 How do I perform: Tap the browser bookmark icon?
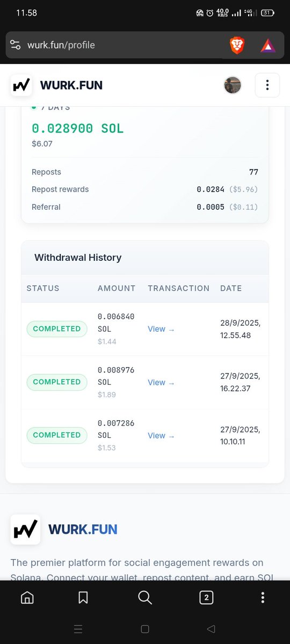coord(83,597)
